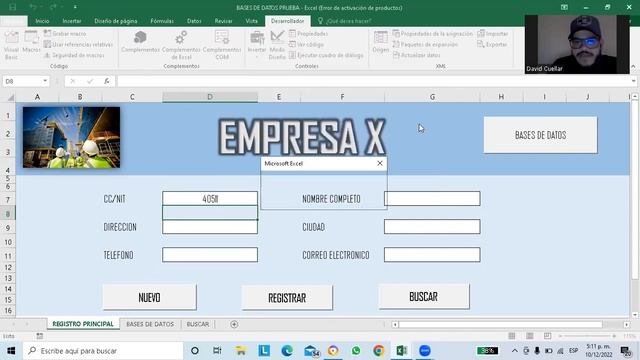Open Propiedades de la asignación
This screenshot has height=360, width=640.
point(433,33)
